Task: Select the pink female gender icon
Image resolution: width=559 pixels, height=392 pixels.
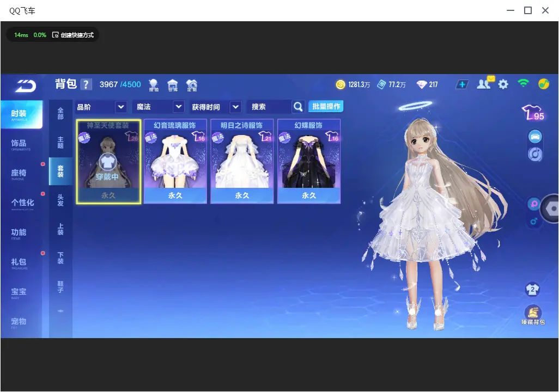Action: pos(534,204)
